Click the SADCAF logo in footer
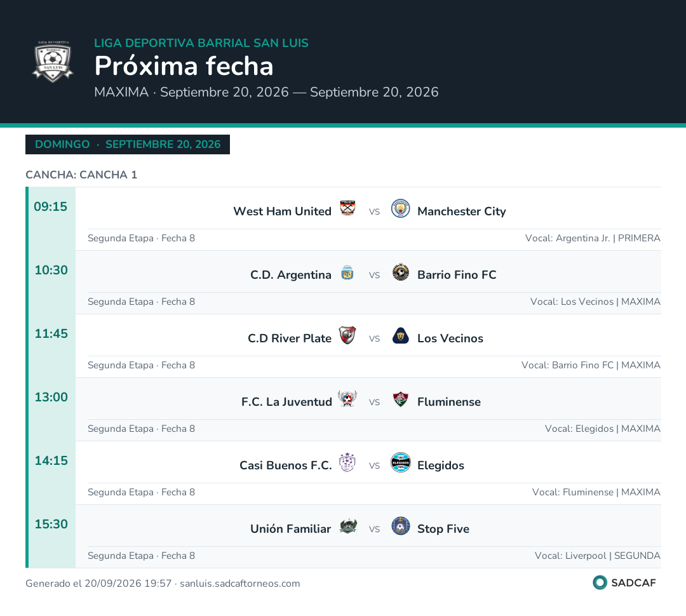 point(624,583)
